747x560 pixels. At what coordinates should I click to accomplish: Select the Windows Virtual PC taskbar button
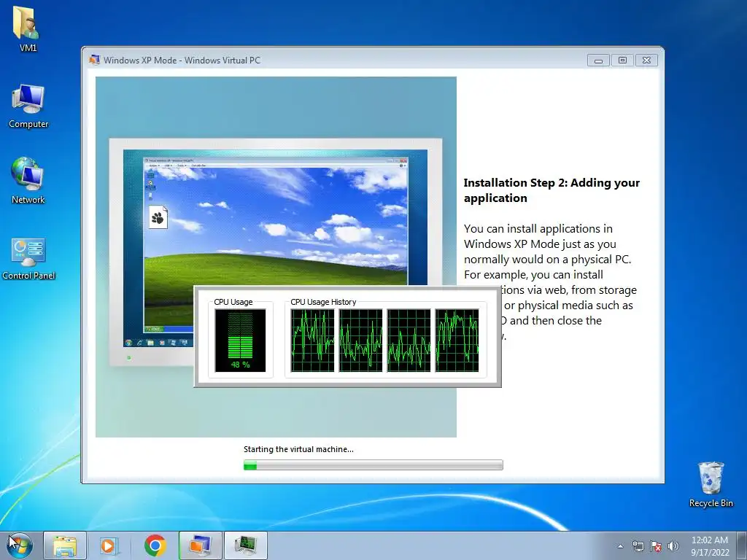click(201, 545)
